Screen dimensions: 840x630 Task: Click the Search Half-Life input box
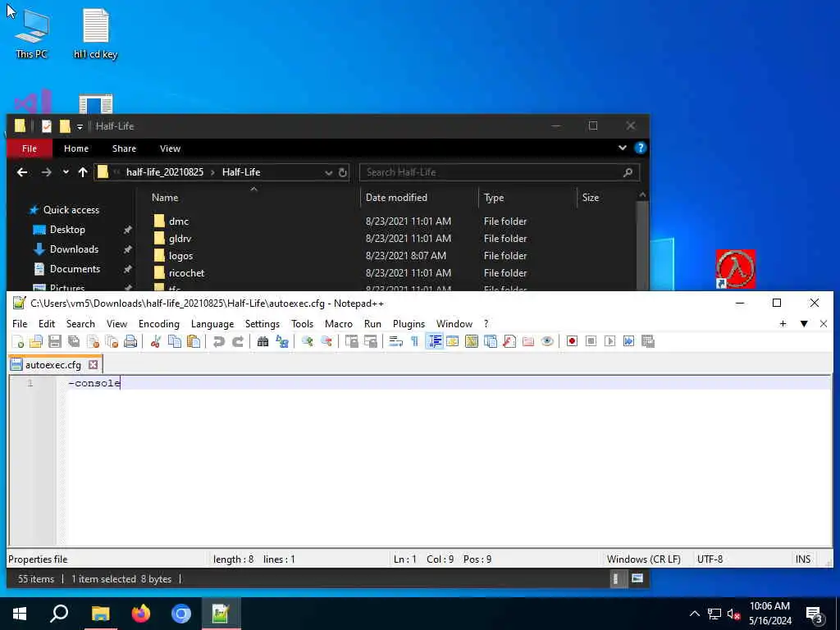[500, 172]
